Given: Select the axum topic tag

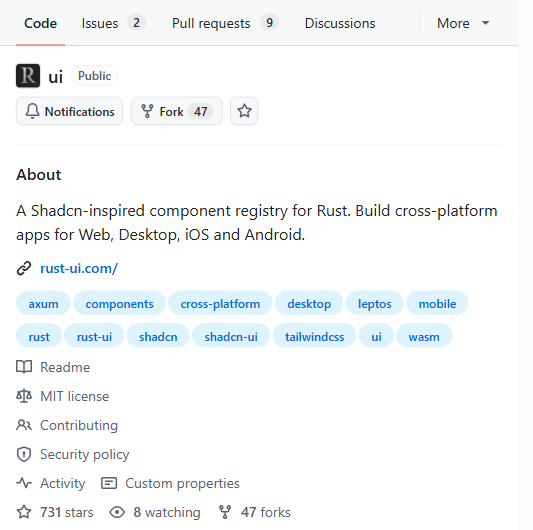Looking at the screenshot, I should pyautogui.click(x=43, y=303).
